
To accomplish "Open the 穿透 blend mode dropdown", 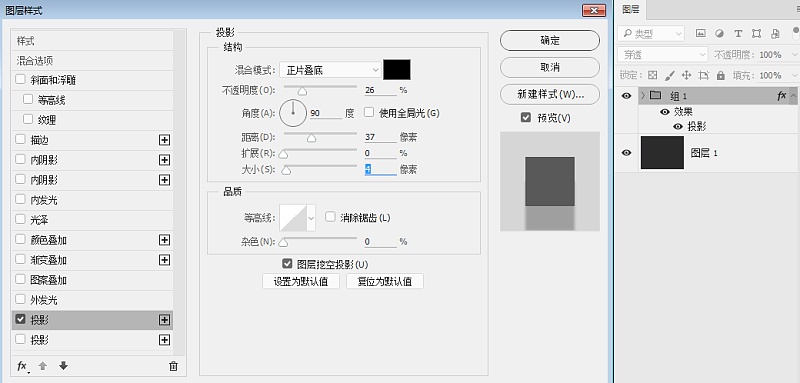I will click(662, 54).
